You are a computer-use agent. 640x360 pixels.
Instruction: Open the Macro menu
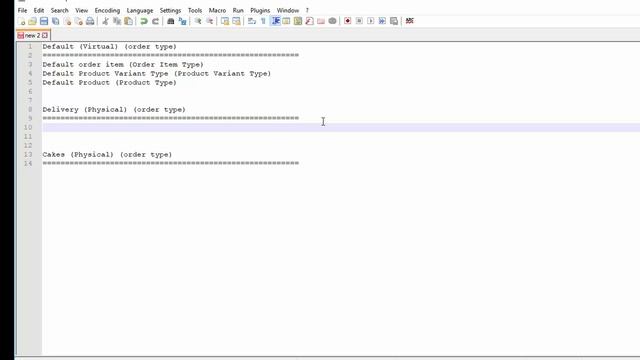[217, 10]
